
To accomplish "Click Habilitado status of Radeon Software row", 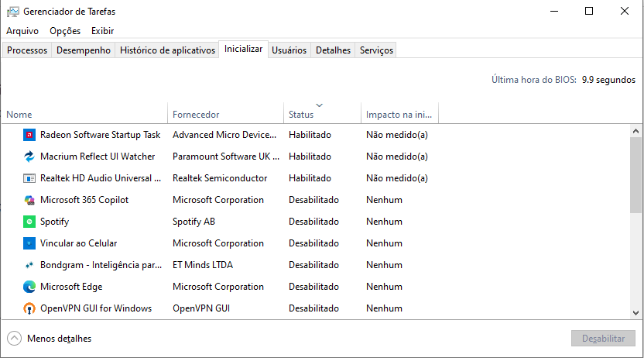I will tap(310, 135).
